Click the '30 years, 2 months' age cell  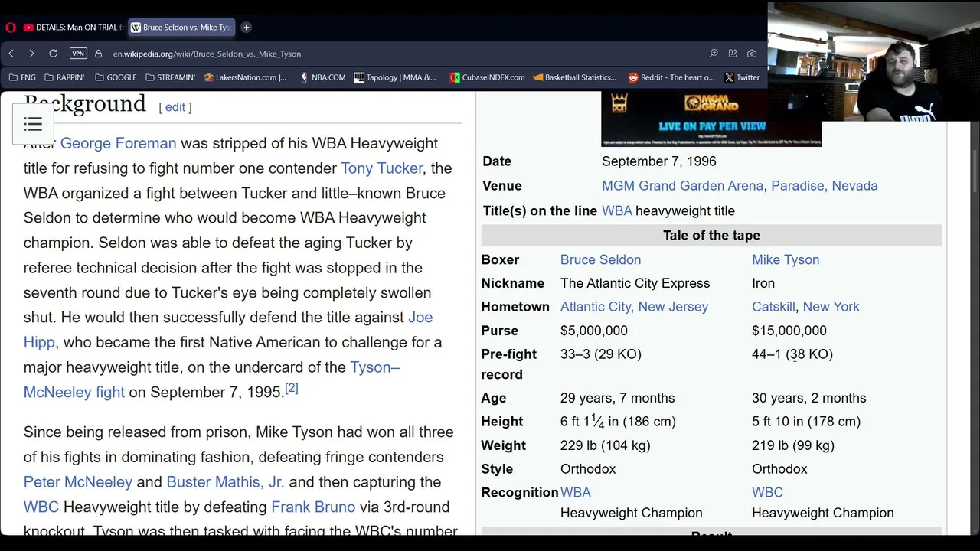(x=809, y=398)
